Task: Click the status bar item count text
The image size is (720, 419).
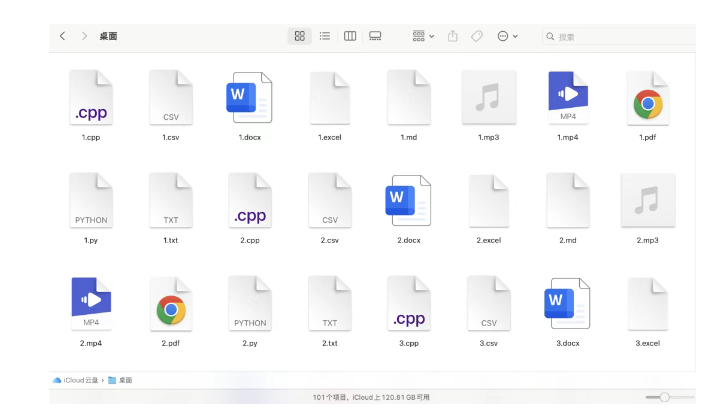Action: 371,397
